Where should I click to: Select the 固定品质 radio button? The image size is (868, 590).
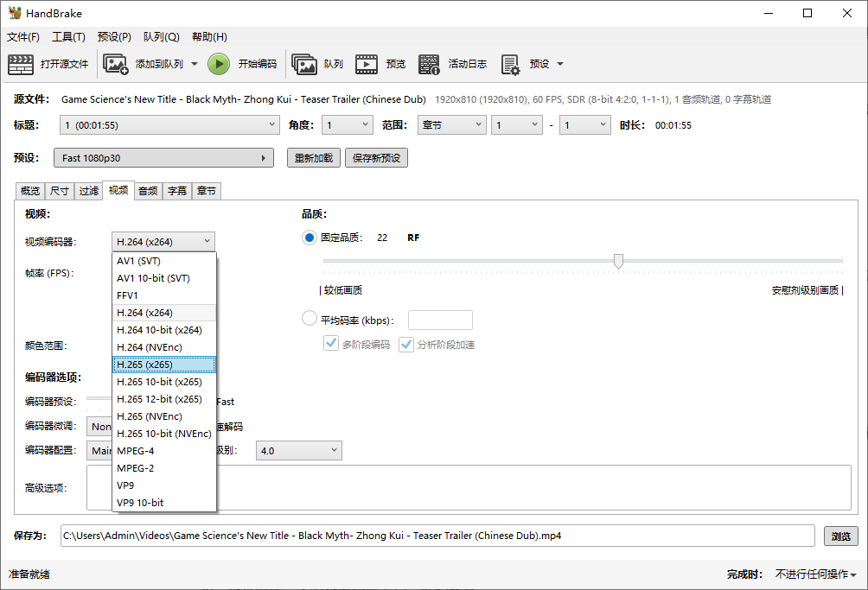tap(310, 238)
